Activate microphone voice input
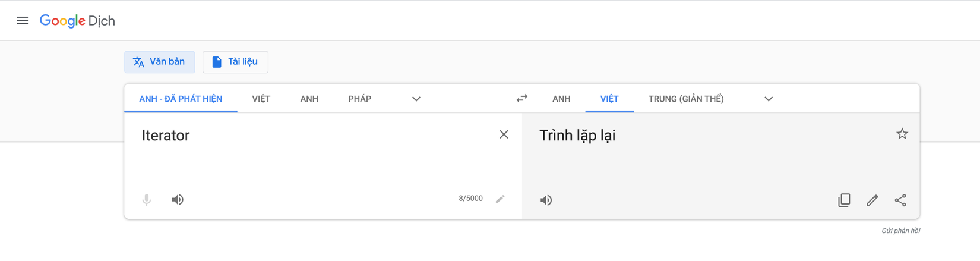Image resolution: width=980 pixels, height=261 pixels. coord(147,200)
